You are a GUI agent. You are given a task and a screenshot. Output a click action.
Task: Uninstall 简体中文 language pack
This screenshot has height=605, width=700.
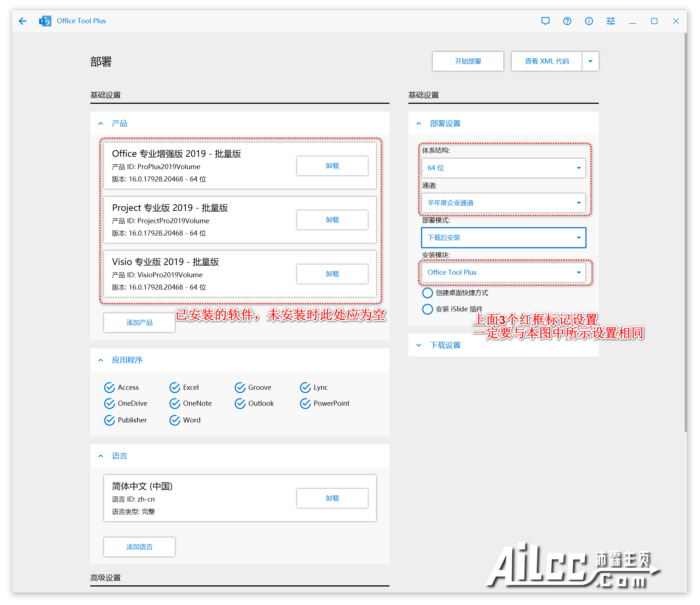(332, 498)
